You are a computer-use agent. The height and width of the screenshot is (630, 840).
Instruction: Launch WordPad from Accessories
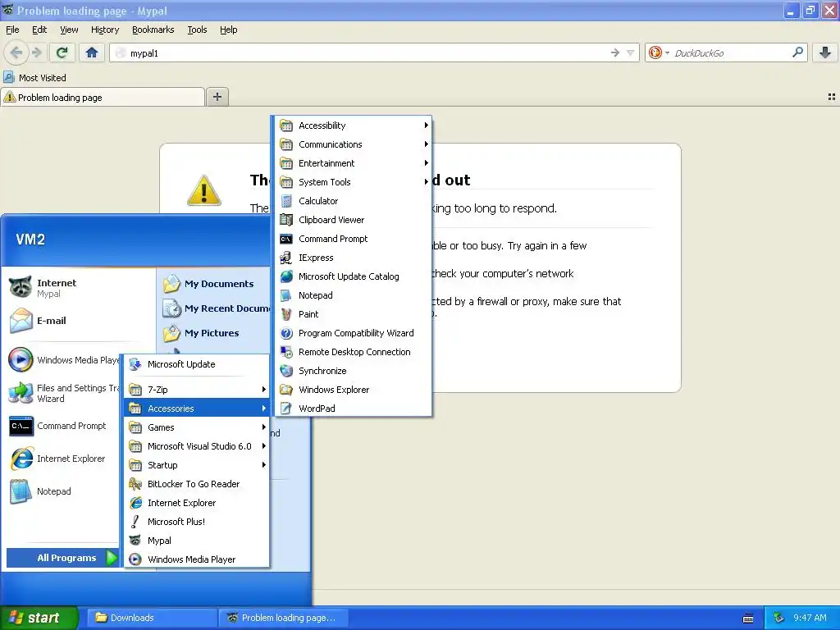[x=353, y=409]
